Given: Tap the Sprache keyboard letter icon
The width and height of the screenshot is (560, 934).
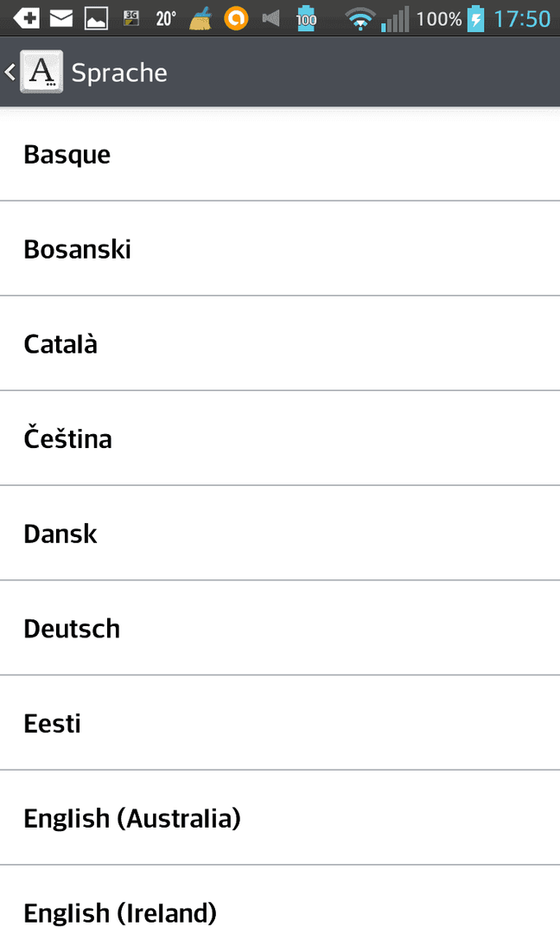Looking at the screenshot, I should coord(41,72).
